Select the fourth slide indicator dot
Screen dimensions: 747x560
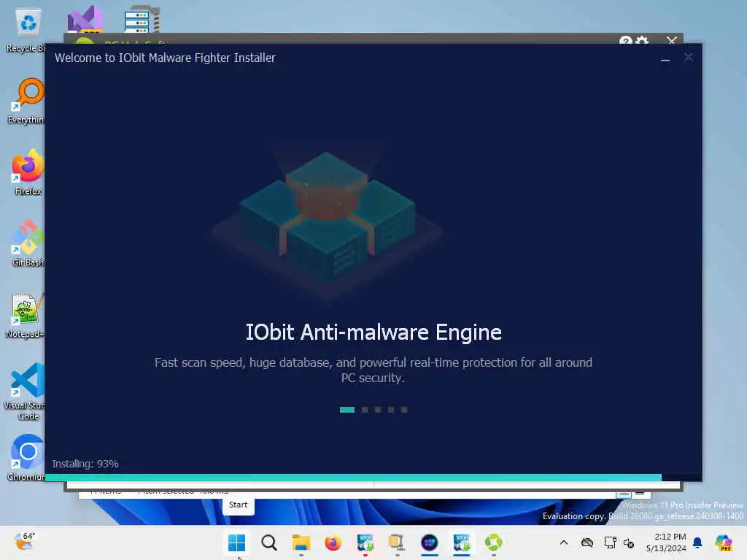[x=391, y=410]
